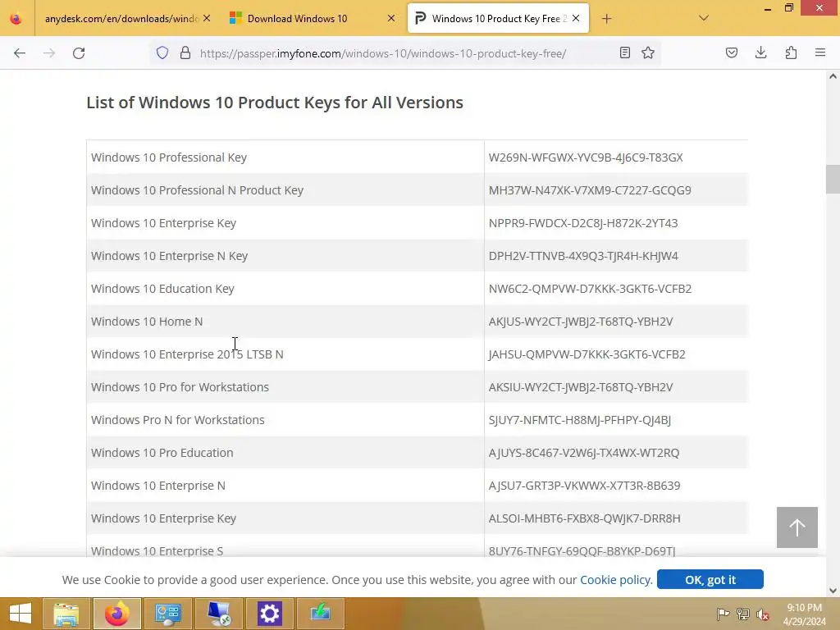The height and width of the screenshot is (630, 840).
Task: Open the remote desktop taskbar icon
Action: pyautogui.click(x=218, y=614)
